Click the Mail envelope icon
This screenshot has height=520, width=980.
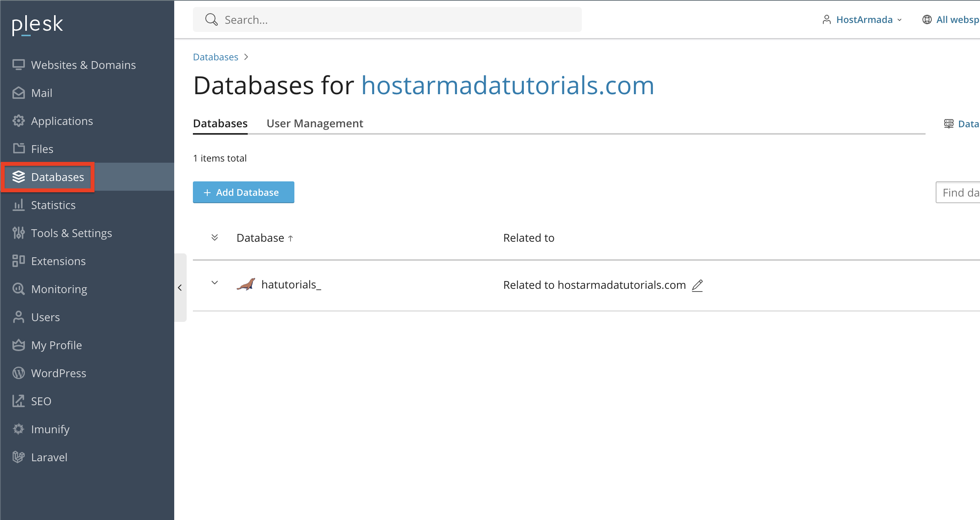(18, 93)
